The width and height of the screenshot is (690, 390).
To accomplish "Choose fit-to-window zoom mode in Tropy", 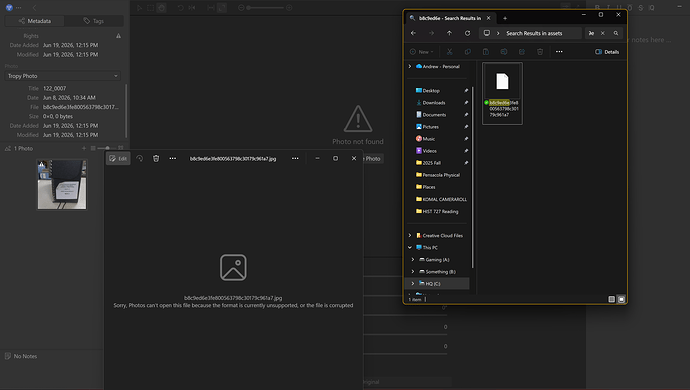I will click(222, 7).
